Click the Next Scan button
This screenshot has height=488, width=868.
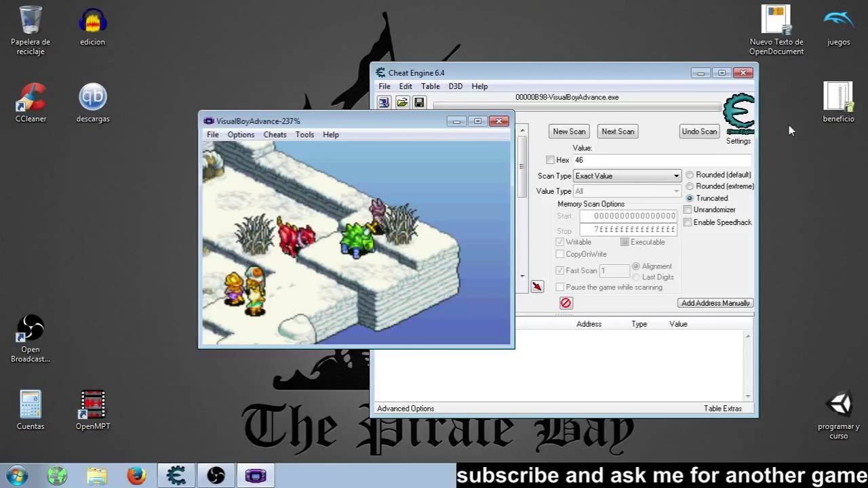click(618, 131)
